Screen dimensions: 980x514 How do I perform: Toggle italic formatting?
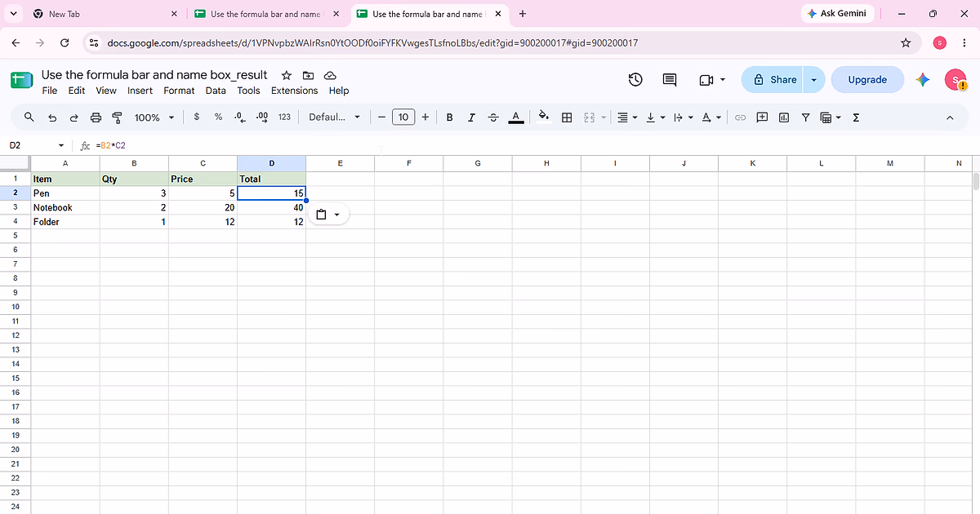pos(471,117)
